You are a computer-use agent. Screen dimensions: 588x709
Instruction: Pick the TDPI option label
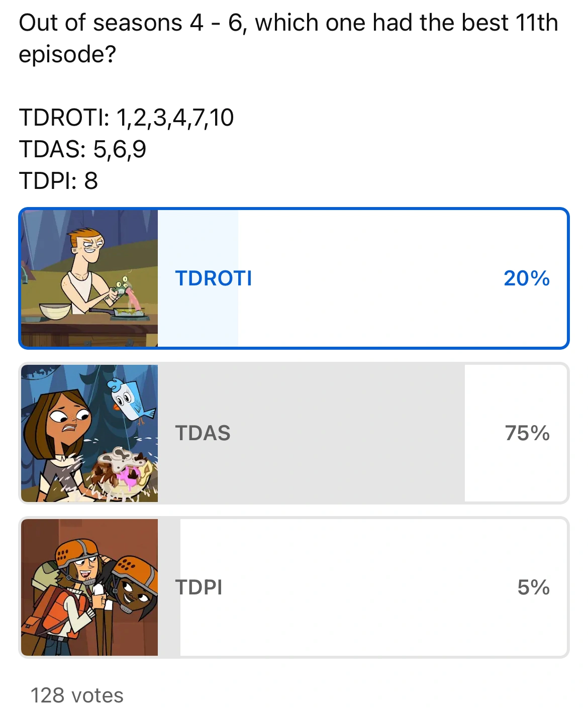pyautogui.click(x=199, y=587)
